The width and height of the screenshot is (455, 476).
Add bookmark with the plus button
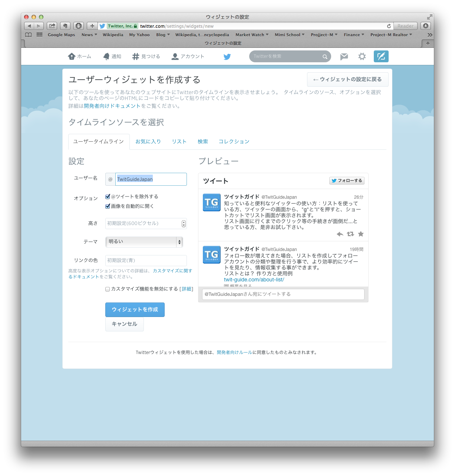coord(92,26)
